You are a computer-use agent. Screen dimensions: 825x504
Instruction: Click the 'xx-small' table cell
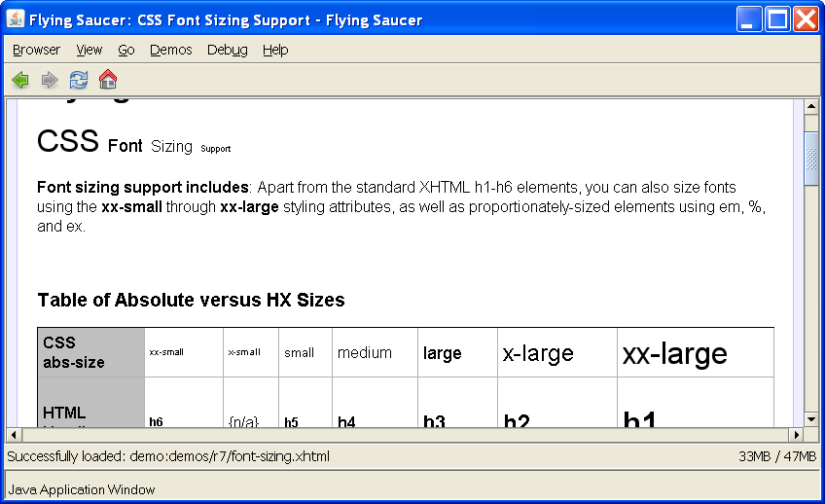(184, 352)
